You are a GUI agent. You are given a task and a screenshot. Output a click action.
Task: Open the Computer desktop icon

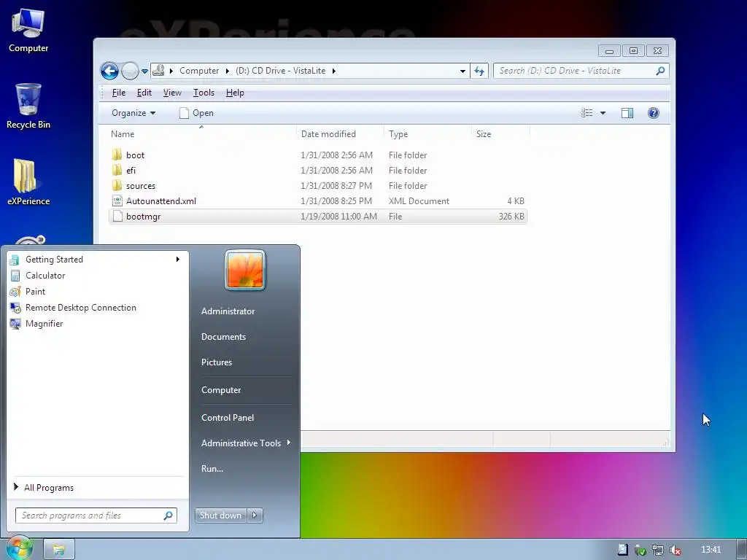click(x=28, y=31)
